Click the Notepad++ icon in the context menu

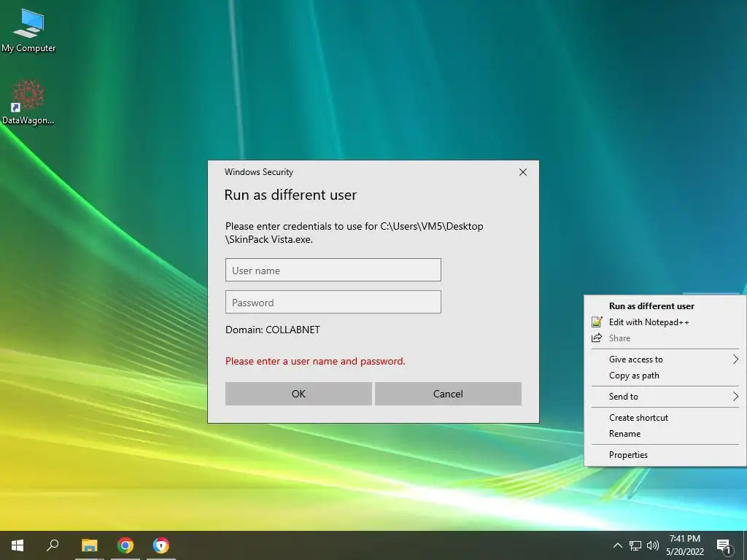[x=597, y=322]
